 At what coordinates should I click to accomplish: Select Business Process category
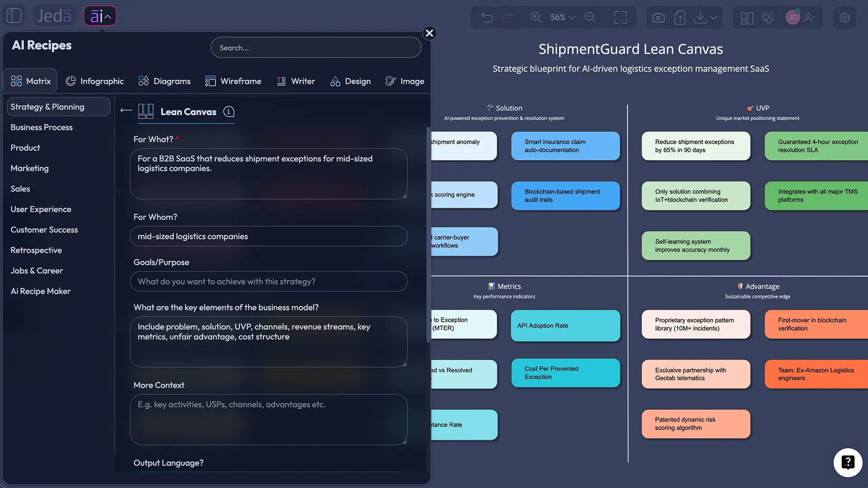[x=42, y=127]
